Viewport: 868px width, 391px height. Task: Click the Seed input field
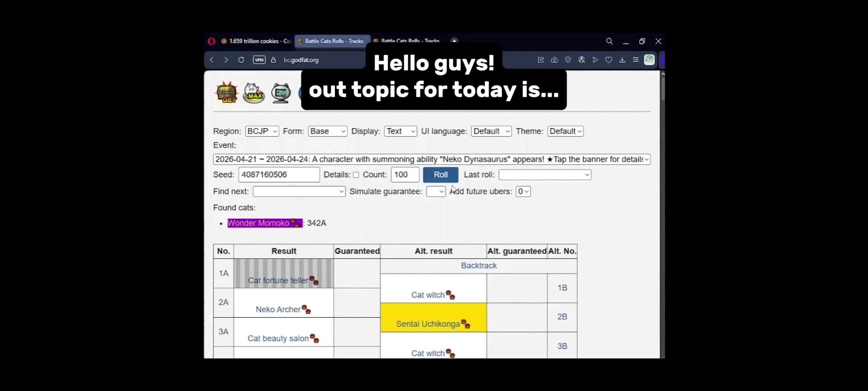(279, 175)
